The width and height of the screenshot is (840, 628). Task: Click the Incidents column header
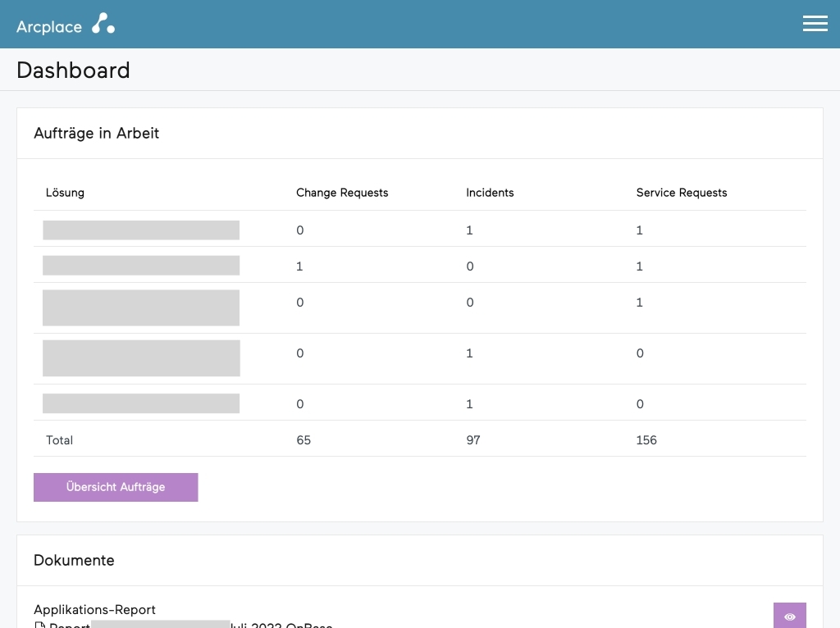[x=490, y=193]
